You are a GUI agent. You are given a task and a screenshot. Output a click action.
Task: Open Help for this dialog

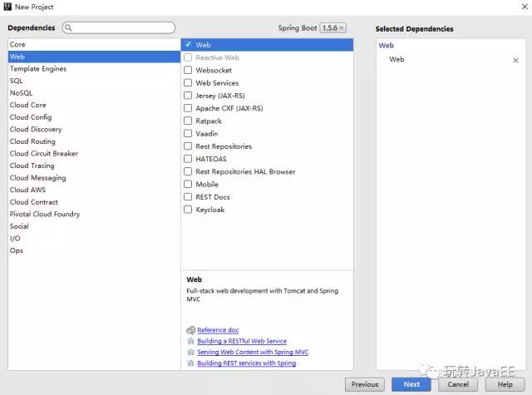pyautogui.click(x=505, y=384)
